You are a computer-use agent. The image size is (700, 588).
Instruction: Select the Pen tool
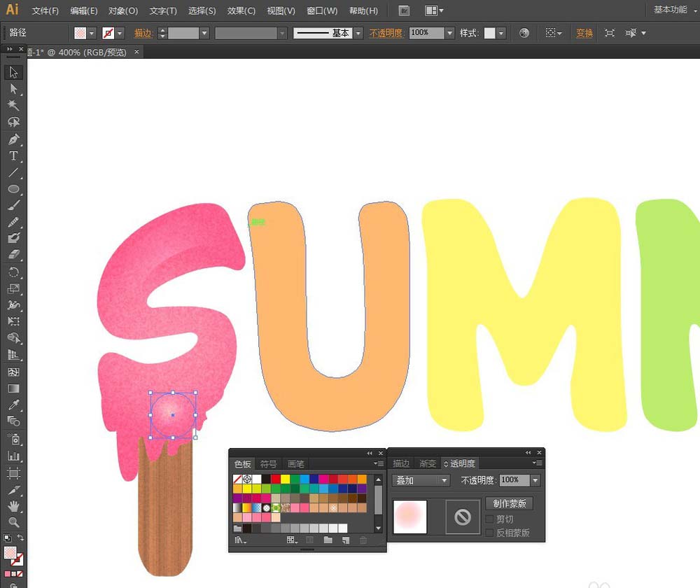(13, 139)
